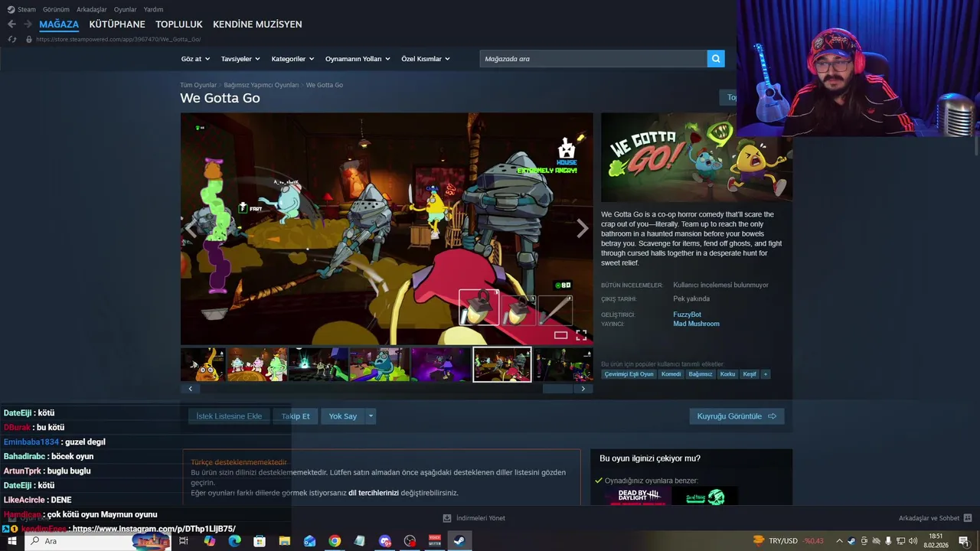Switch to MAĞAZA tab
Screen dimensions: 980x551
tap(59, 24)
